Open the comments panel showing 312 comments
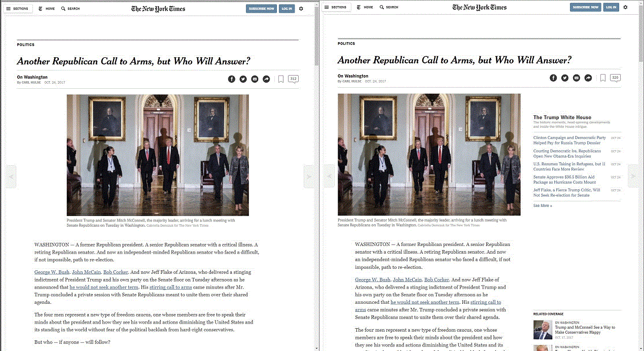The height and width of the screenshot is (351, 644). pos(293,79)
